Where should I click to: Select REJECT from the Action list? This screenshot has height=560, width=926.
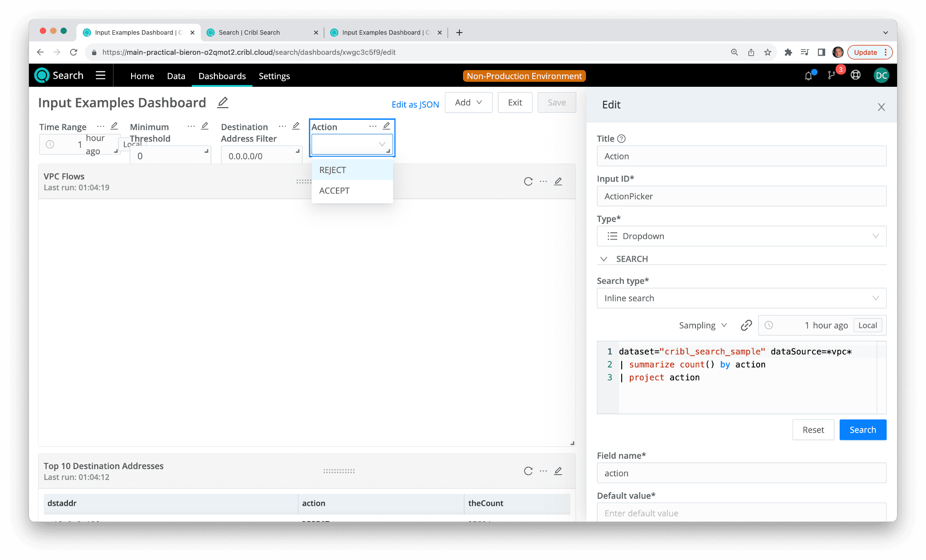coord(333,170)
